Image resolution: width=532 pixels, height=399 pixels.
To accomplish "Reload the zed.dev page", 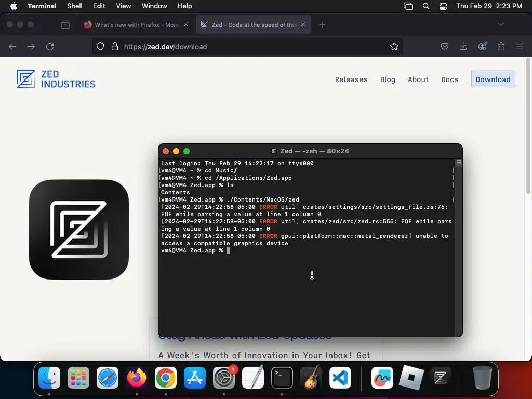I will pyautogui.click(x=50, y=46).
